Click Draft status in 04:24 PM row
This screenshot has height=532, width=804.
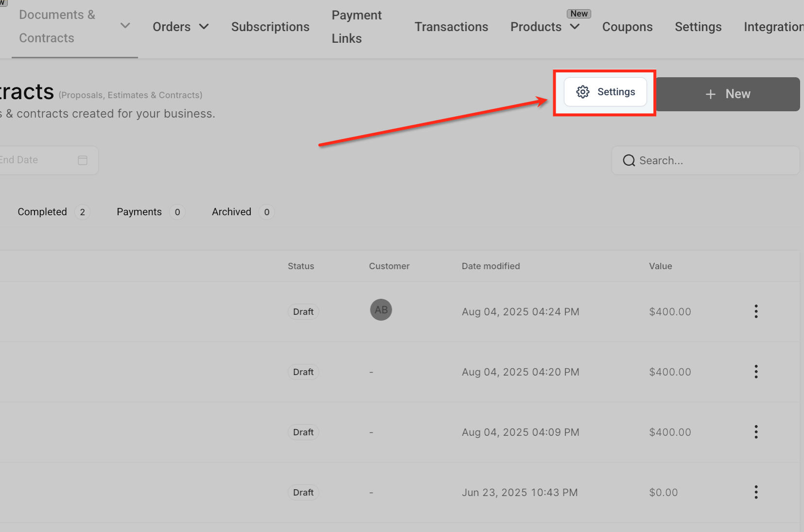(303, 312)
